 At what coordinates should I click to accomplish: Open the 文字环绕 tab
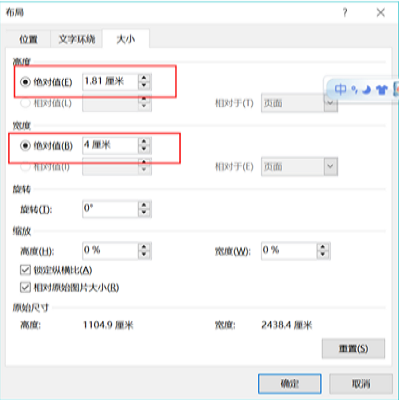[x=77, y=39]
